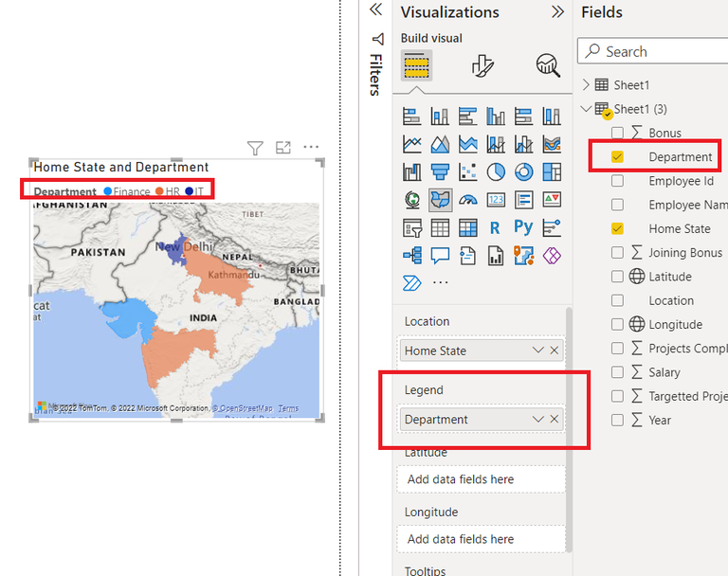Uncheck the Department field checkbox

click(617, 157)
